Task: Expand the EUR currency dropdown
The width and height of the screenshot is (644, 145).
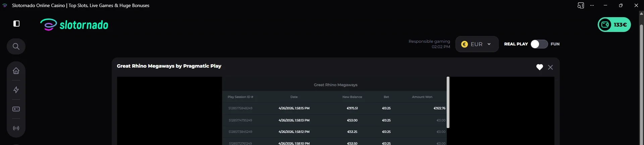Action: (x=477, y=44)
